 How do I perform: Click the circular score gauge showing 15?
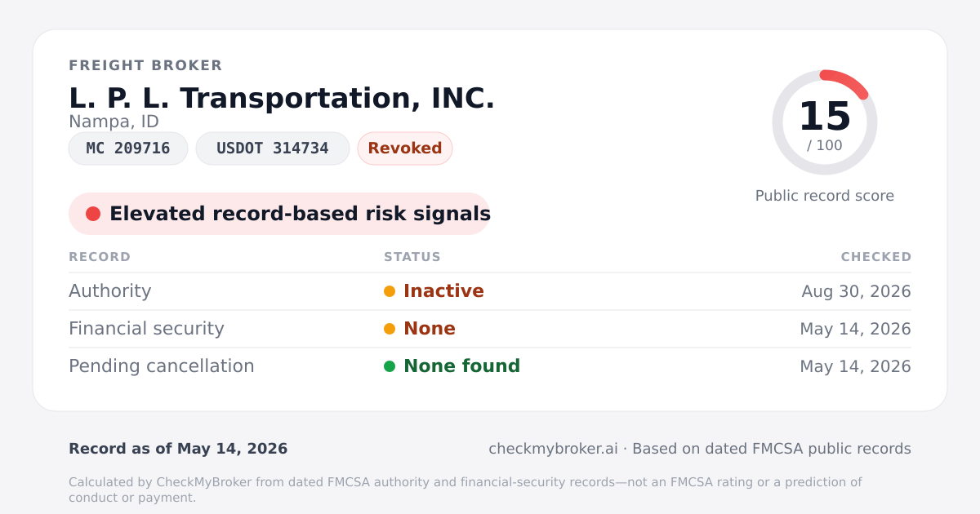coord(825,122)
